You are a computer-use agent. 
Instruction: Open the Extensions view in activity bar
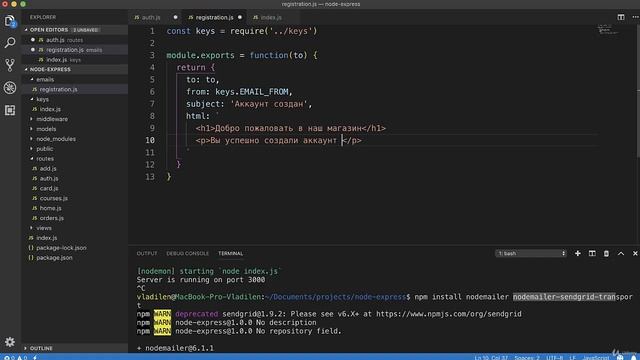tap(10, 110)
